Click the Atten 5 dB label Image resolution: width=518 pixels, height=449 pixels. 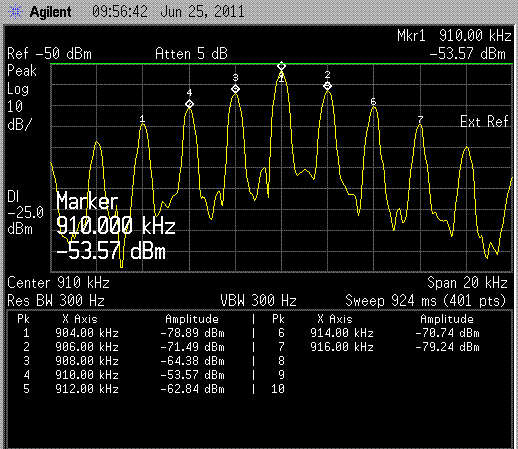point(191,54)
